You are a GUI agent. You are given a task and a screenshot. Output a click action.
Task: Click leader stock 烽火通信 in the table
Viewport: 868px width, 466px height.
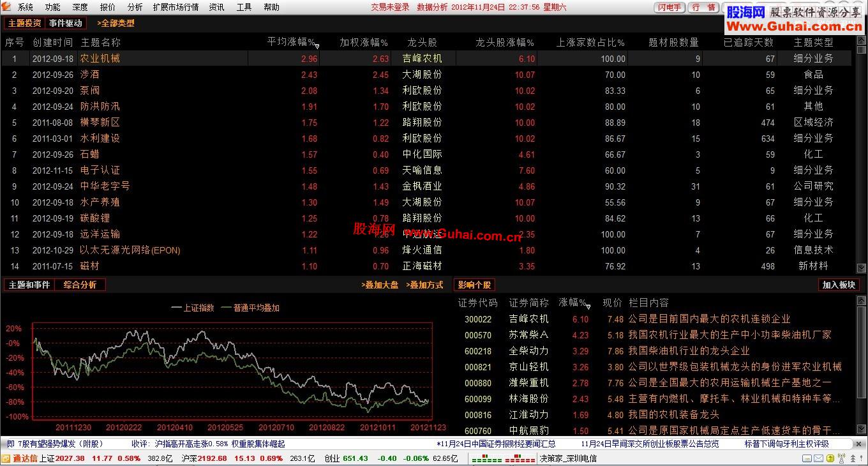click(422, 250)
